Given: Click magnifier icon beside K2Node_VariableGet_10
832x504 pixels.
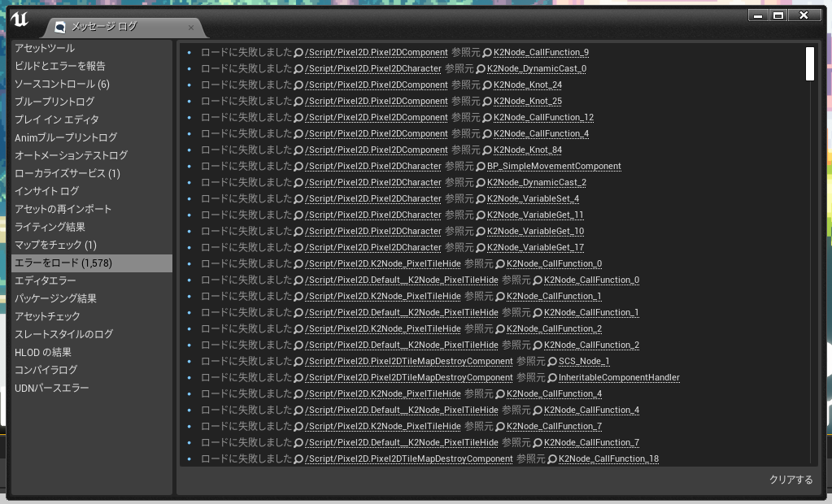Looking at the screenshot, I should pyautogui.click(x=481, y=232).
